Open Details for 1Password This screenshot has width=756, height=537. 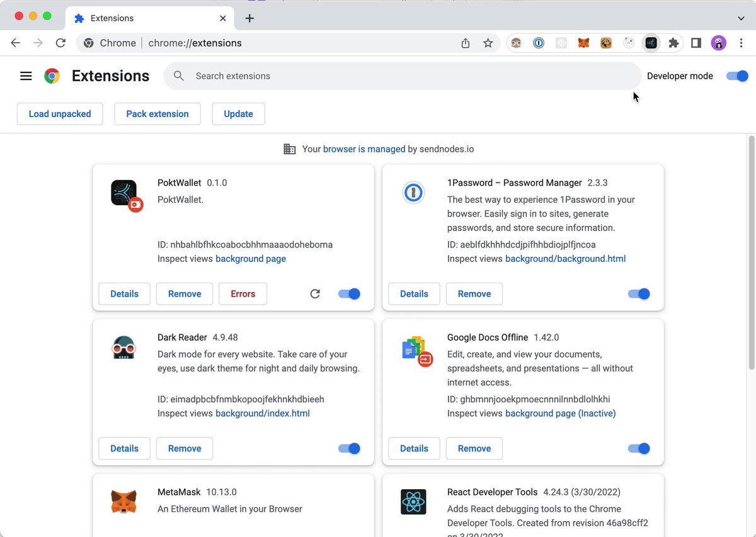click(414, 294)
